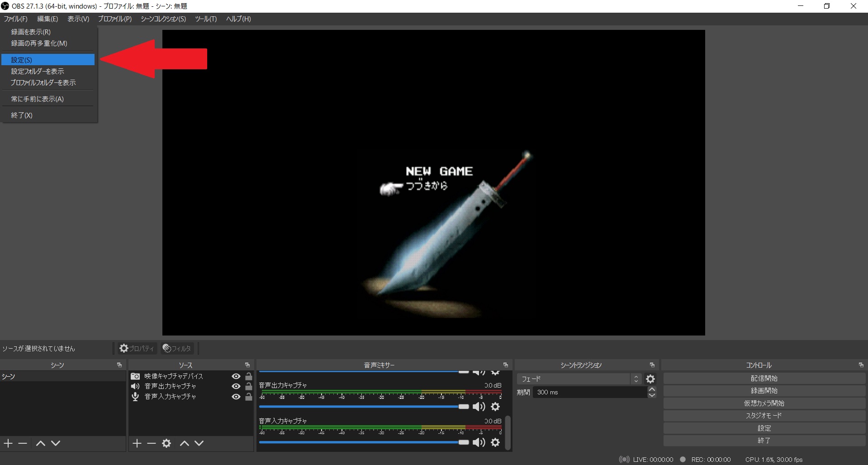This screenshot has width=868, height=465.
Task: Choose 終了(X) from the file menu
Action: coord(48,115)
